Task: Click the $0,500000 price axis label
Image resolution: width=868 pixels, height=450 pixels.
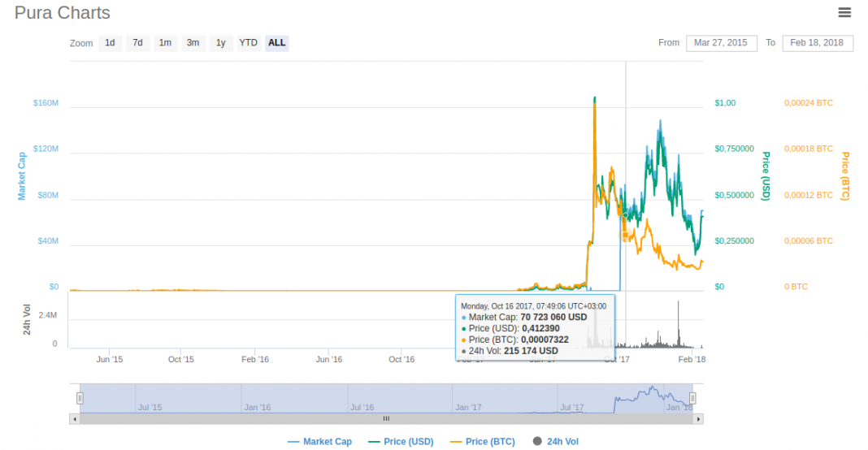Action: [x=734, y=195]
